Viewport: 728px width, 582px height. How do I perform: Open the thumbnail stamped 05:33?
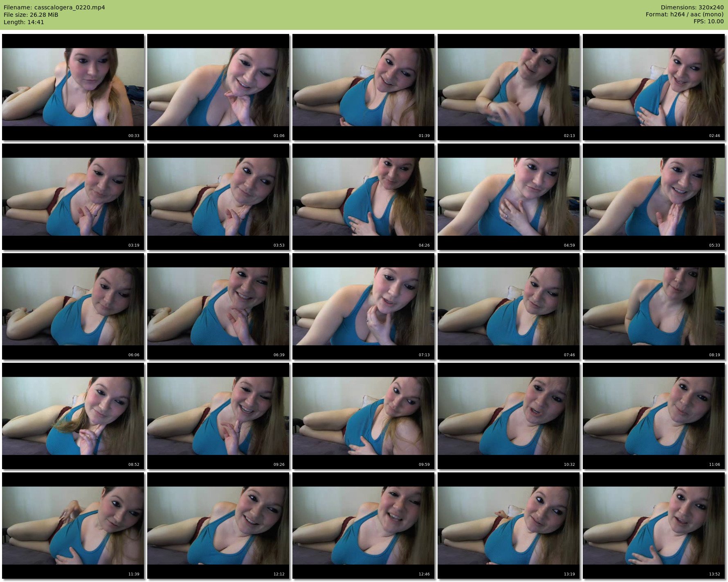tap(654, 197)
